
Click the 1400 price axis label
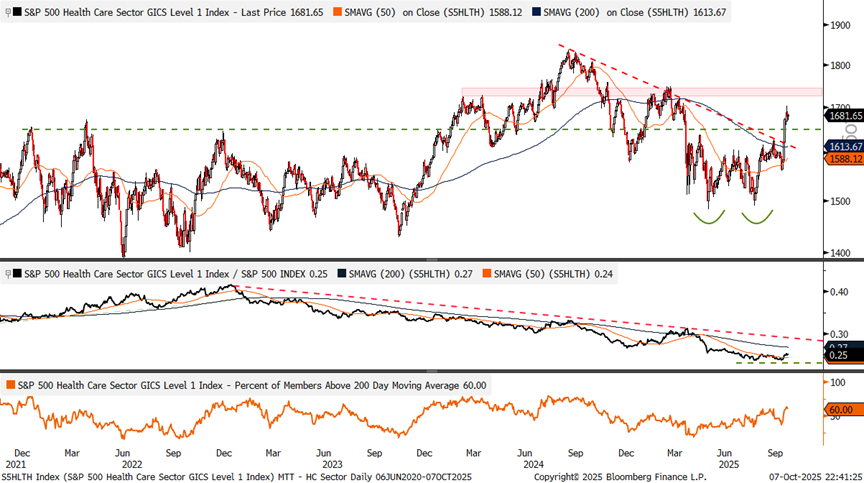[840, 253]
